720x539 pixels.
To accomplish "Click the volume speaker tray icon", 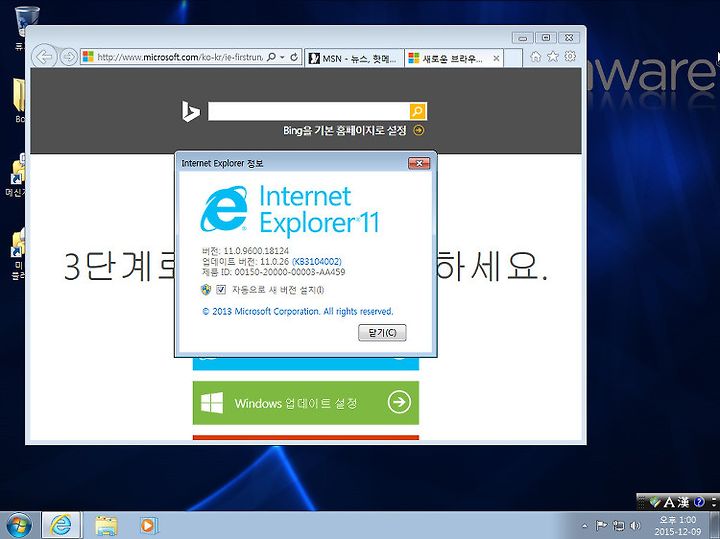I will (636, 525).
